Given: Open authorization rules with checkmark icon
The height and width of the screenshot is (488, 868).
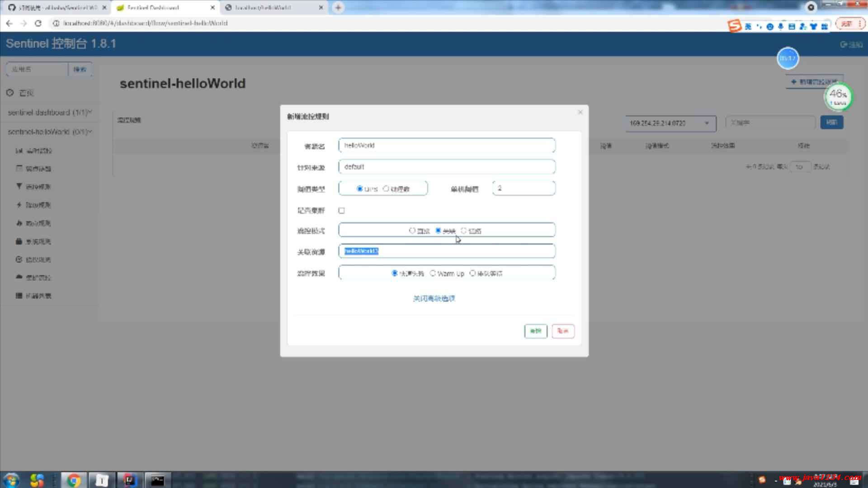Looking at the screenshot, I should (x=34, y=259).
